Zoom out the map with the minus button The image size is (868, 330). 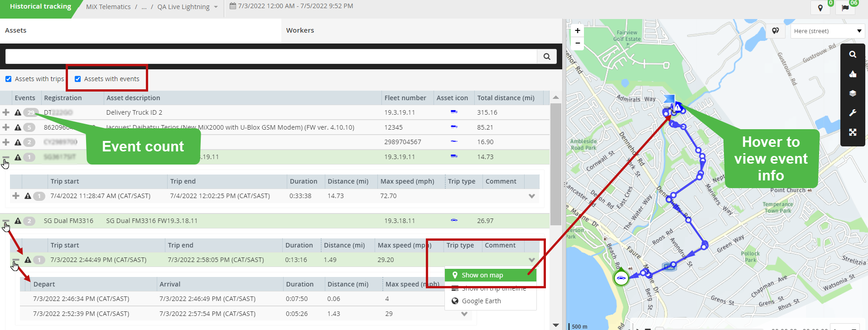(578, 43)
